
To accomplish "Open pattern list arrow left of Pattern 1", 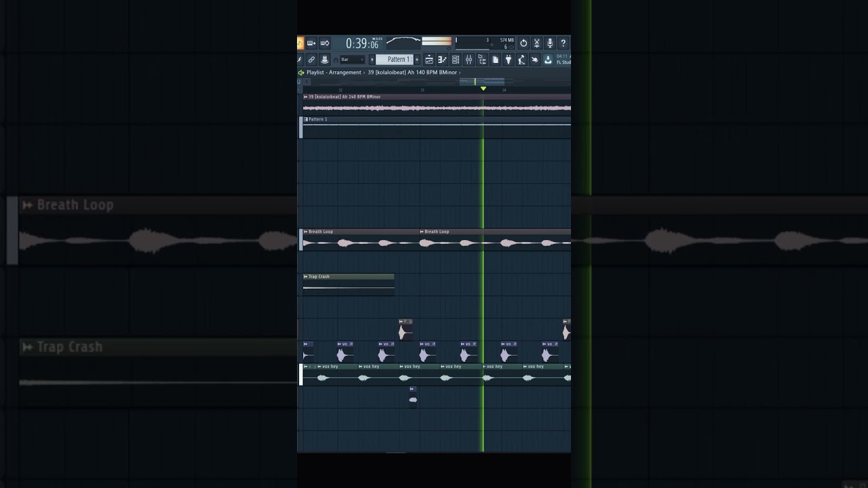I will pyautogui.click(x=372, y=60).
